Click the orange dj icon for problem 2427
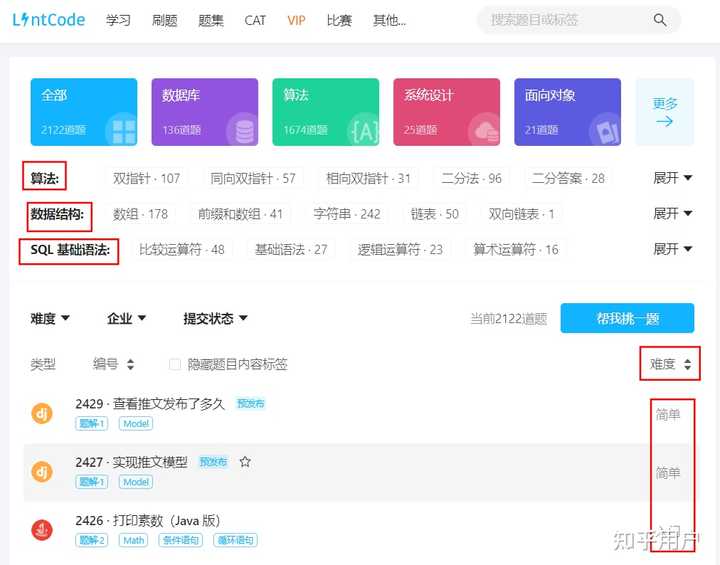 click(42, 472)
